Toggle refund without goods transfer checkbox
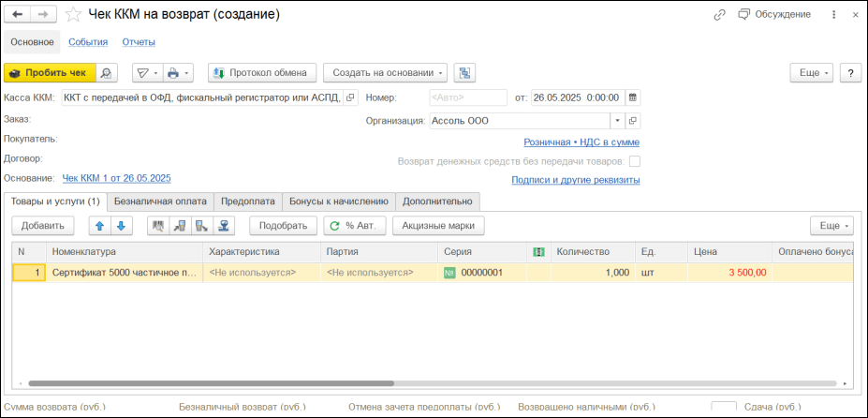 point(635,161)
